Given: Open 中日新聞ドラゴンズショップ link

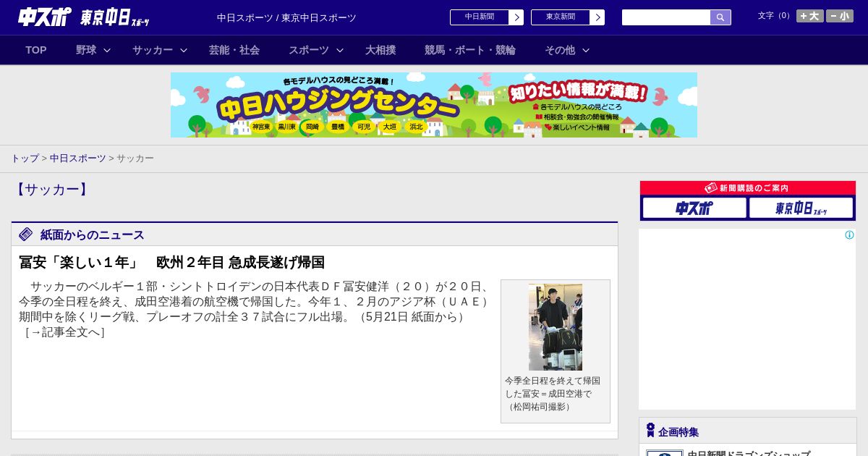Looking at the screenshot, I should [x=749, y=454].
